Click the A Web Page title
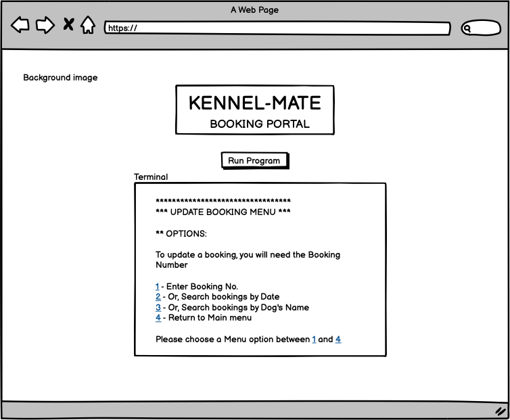 click(255, 10)
